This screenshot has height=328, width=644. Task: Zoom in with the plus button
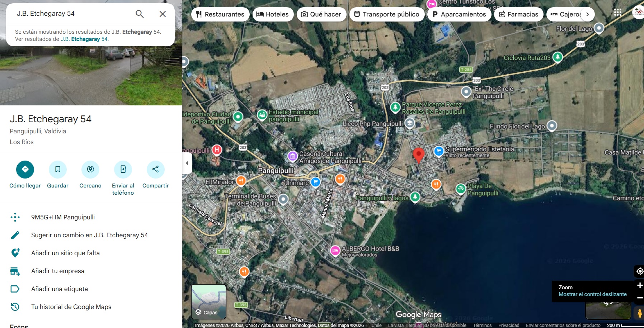[x=640, y=285]
